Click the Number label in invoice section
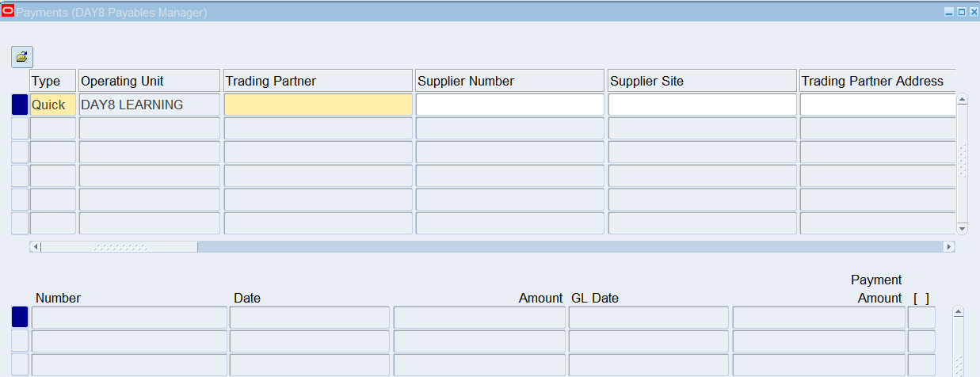Image resolution: width=980 pixels, height=377 pixels. (x=58, y=298)
